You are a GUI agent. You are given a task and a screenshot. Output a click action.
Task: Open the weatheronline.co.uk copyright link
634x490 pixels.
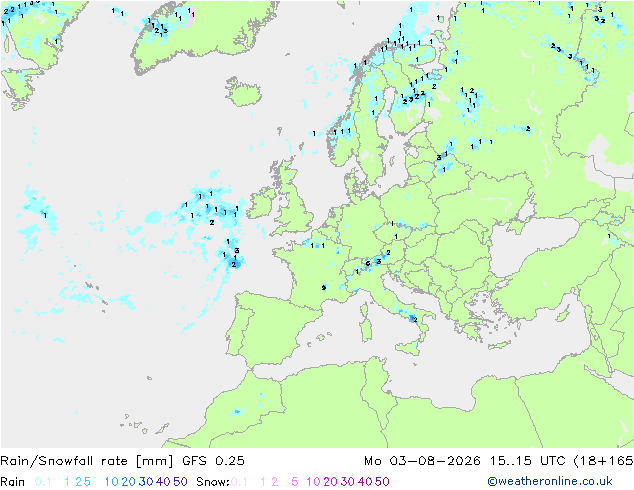point(550,481)
